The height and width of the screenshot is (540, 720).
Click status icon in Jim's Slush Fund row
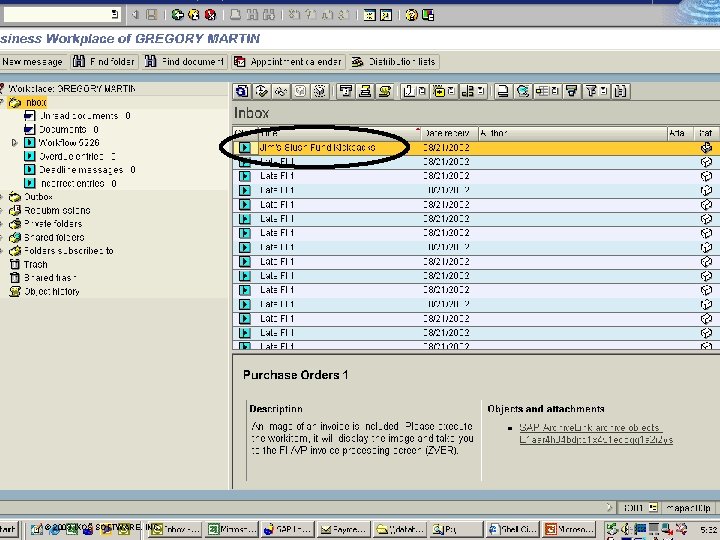[x=706, y=147]
